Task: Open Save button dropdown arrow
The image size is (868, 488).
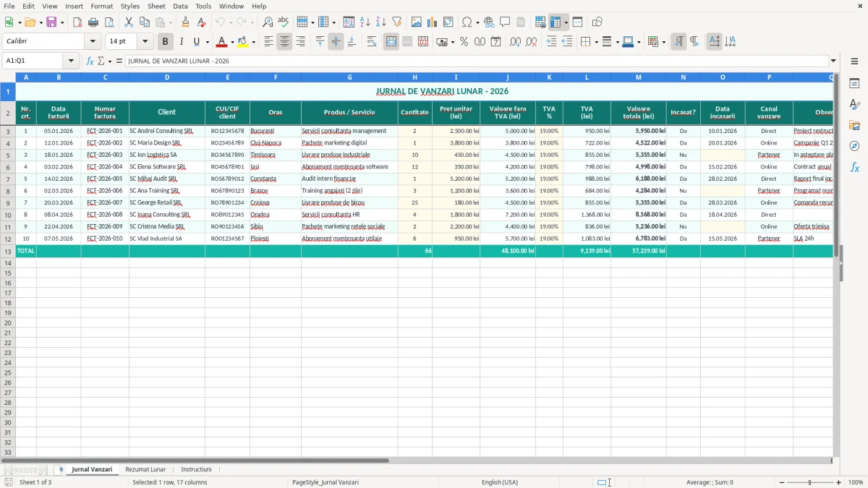Action: tap(62, 22)
